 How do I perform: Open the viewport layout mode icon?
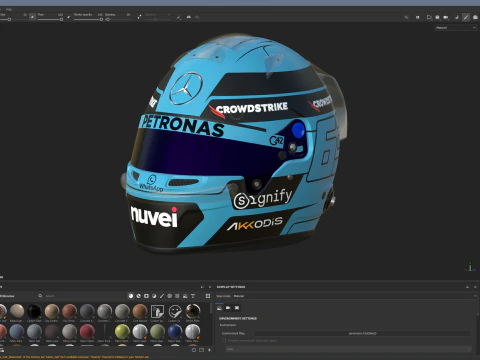429,17
